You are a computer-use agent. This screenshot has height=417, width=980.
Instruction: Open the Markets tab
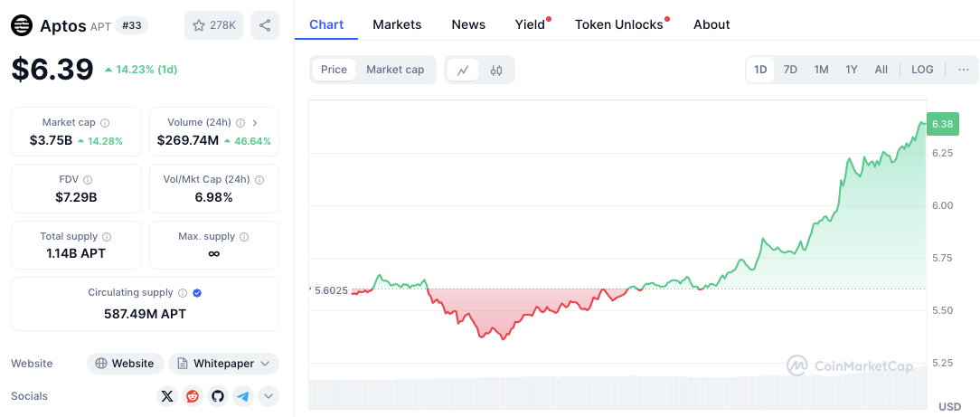pos(397,24)
